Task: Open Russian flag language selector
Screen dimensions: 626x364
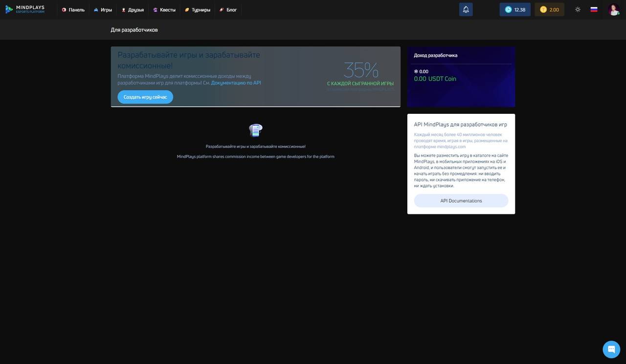Action: (x=594, y=9)
